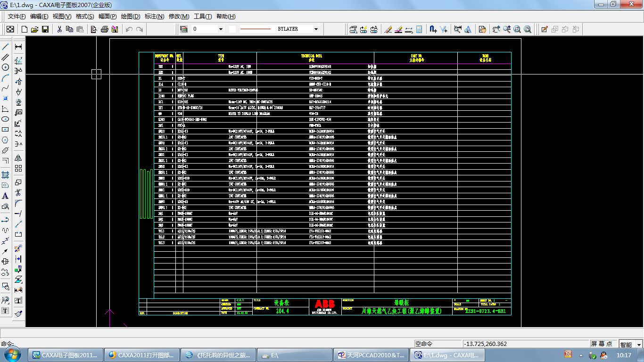644x362 pixels.
Task: Click the calculator icon in the toolbar
Action: [x=419, y=29]
